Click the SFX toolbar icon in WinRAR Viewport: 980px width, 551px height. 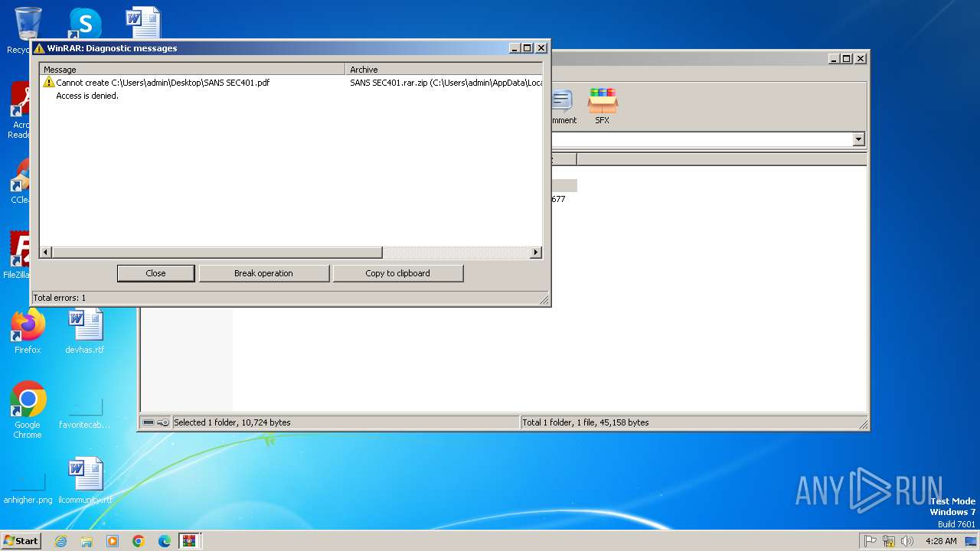click(603, 106)
